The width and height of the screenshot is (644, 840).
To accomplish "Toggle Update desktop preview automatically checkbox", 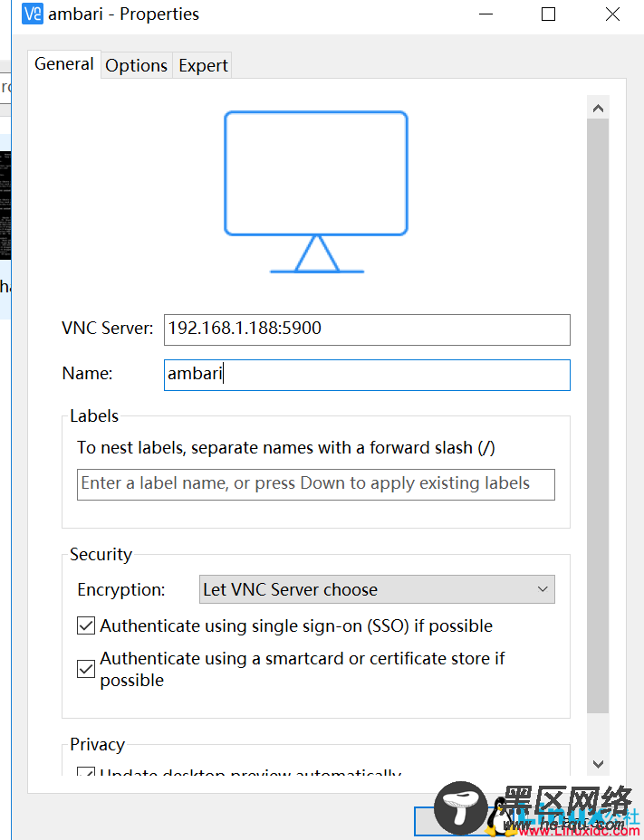I will point(86,772).
